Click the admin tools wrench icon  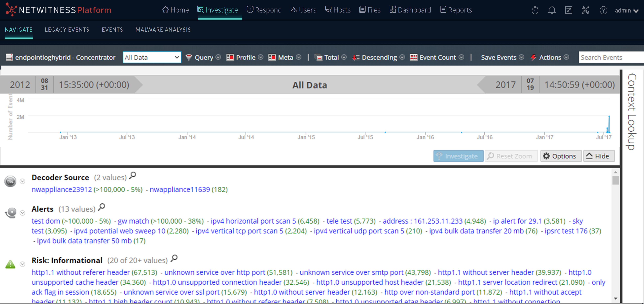click(x=585, y=10)
